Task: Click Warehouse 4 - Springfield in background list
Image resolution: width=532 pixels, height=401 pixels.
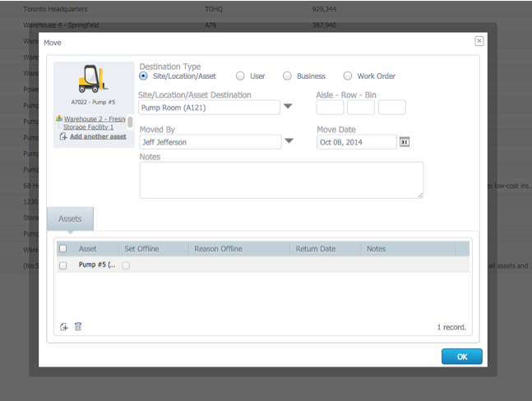Action: [x=61, y=25]
